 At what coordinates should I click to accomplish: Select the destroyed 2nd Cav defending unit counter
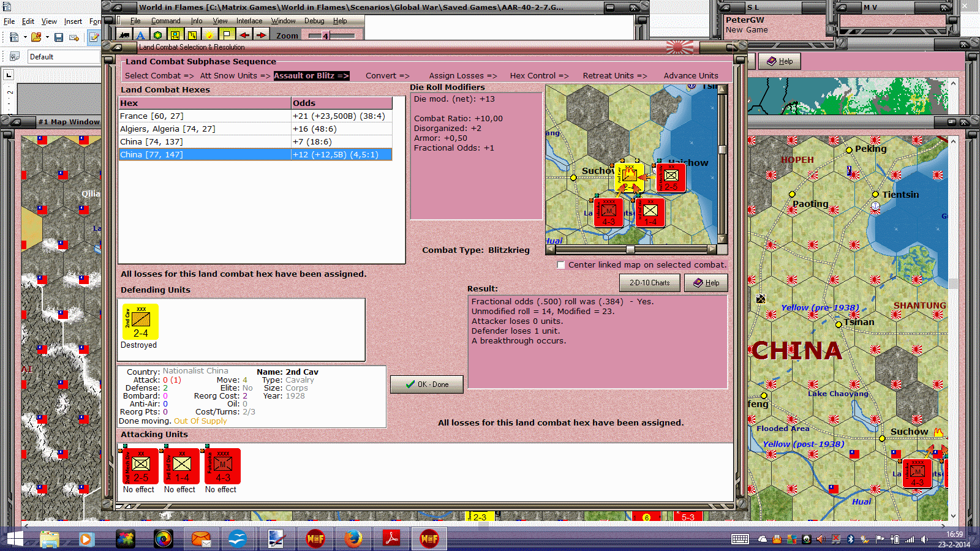[140, 322]
